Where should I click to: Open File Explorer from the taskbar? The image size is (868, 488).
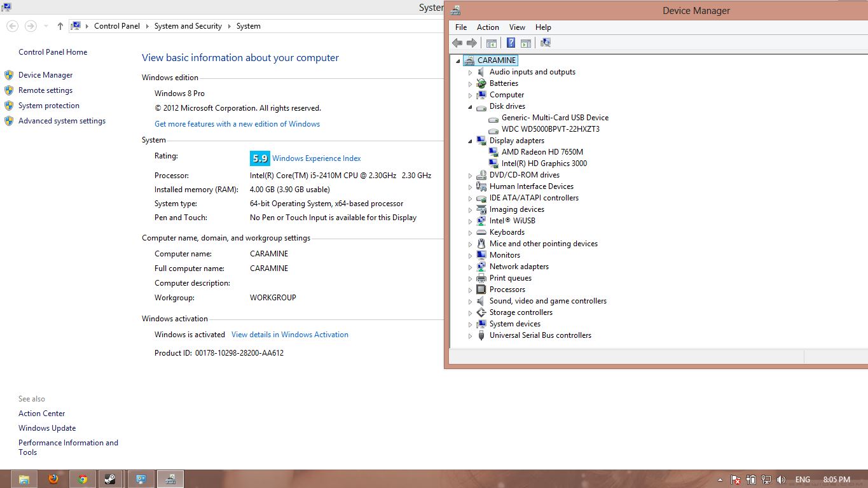point(24,479)
